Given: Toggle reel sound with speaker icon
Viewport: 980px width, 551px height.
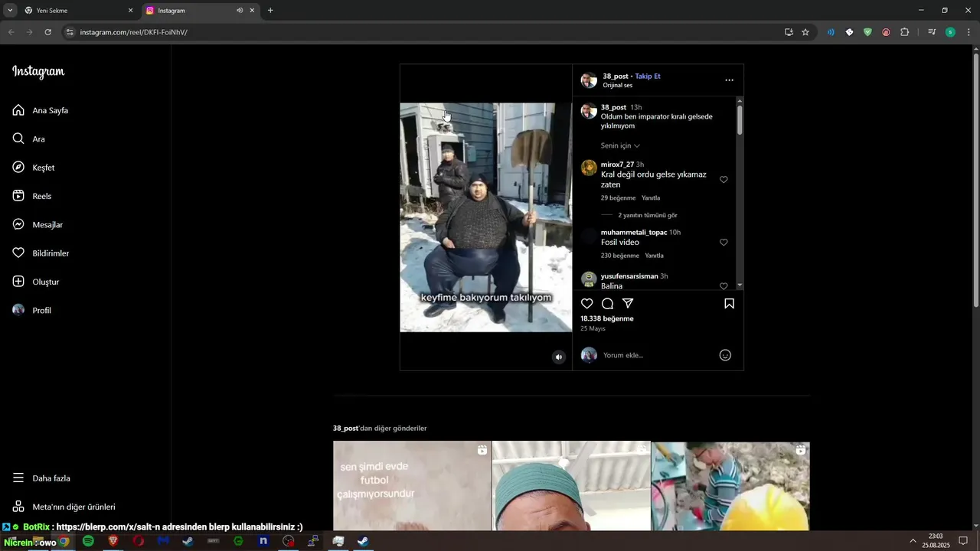Looking at the screenshot, I should click(x=559, y=357).
